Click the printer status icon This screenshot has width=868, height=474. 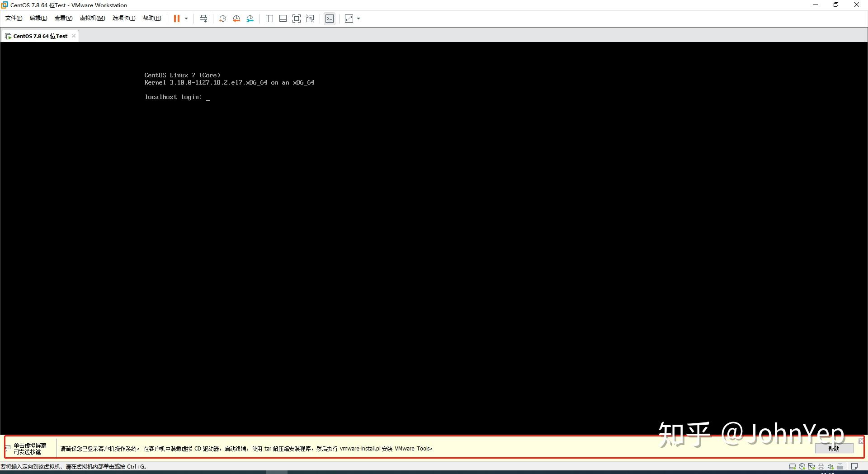pos(821,466)
